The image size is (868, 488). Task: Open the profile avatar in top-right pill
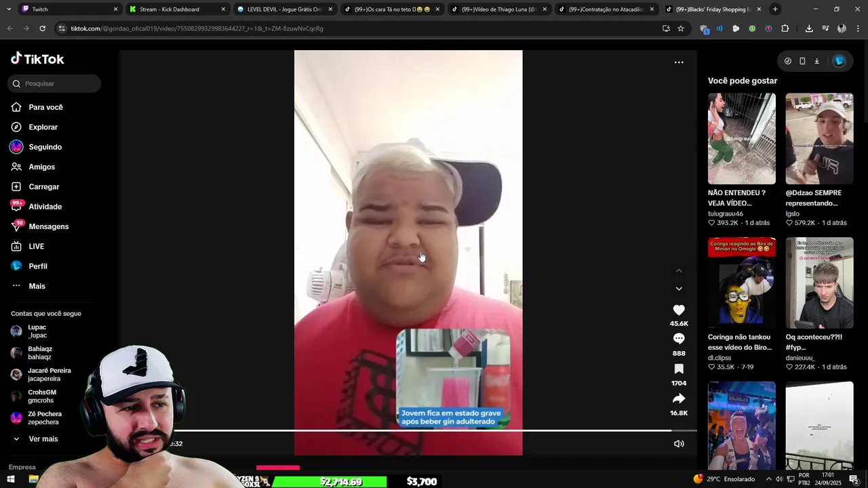(839, 61)
